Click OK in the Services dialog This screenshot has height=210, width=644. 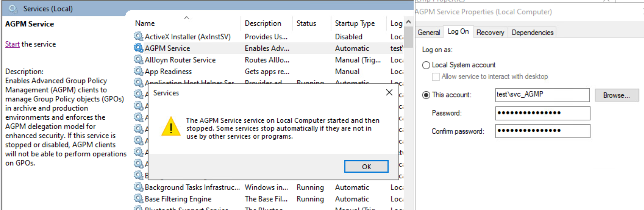click(x=366, y=167)
